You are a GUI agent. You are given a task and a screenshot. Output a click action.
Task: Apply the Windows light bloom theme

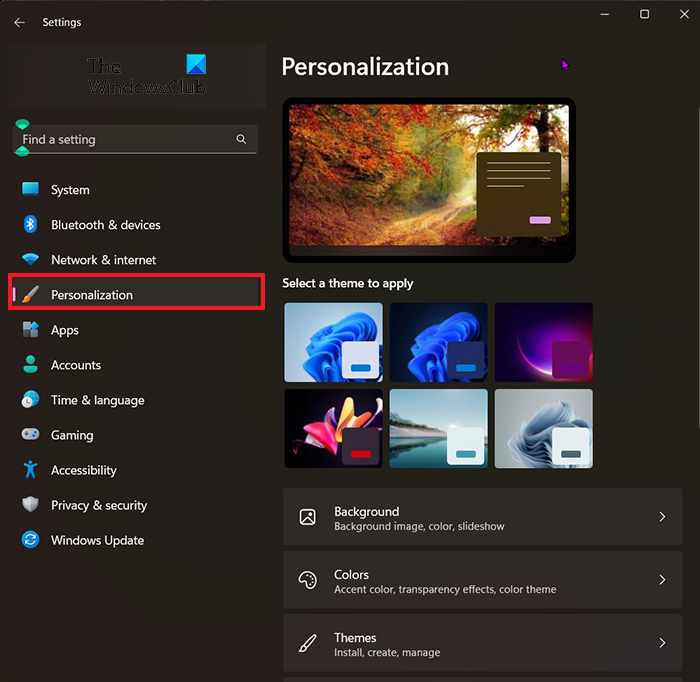tap(333, 342)
